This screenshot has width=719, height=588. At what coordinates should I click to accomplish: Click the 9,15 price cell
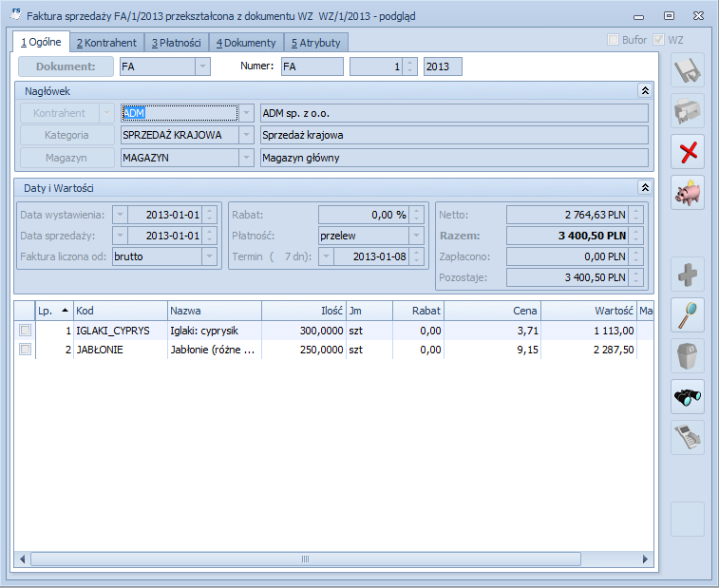(x=493, y=350)
